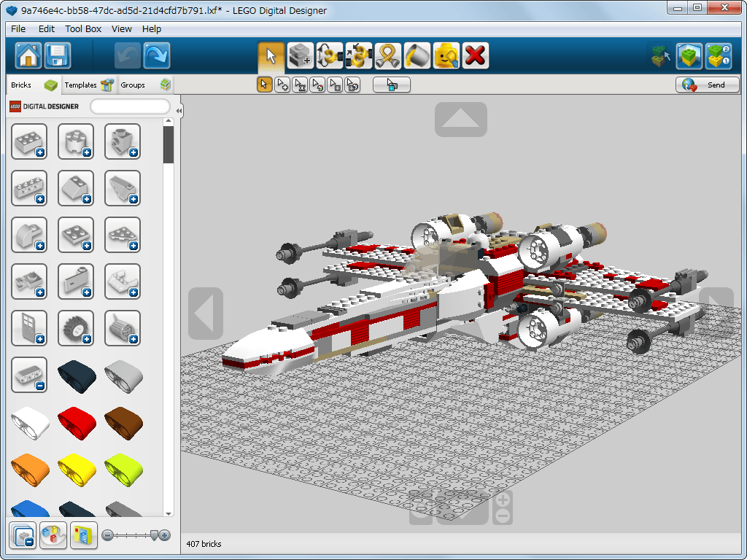The height and width of the screenshot is (560, 747).
Task: Expand the curved arch brick category
Action: coord(29,235)
